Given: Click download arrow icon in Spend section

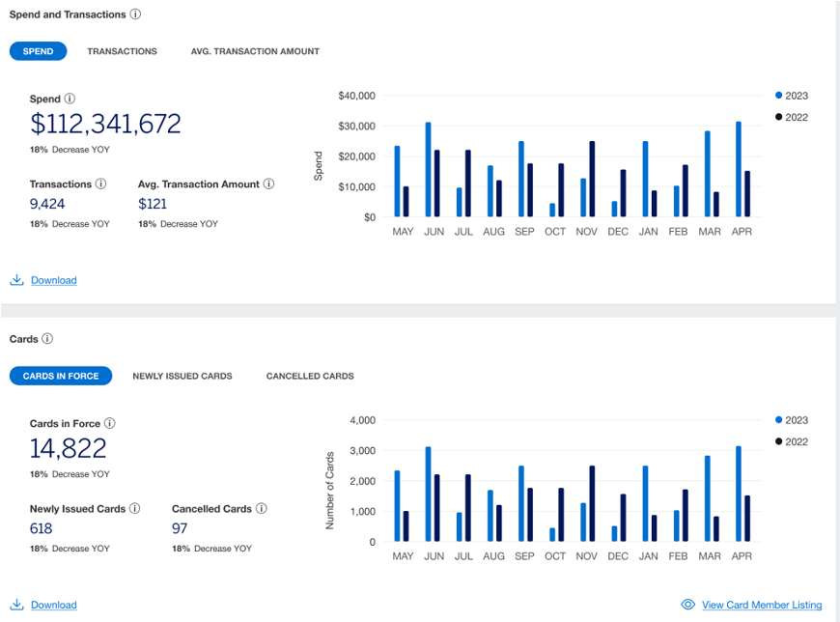Looking at the screenshot, I should coord(16,280).
